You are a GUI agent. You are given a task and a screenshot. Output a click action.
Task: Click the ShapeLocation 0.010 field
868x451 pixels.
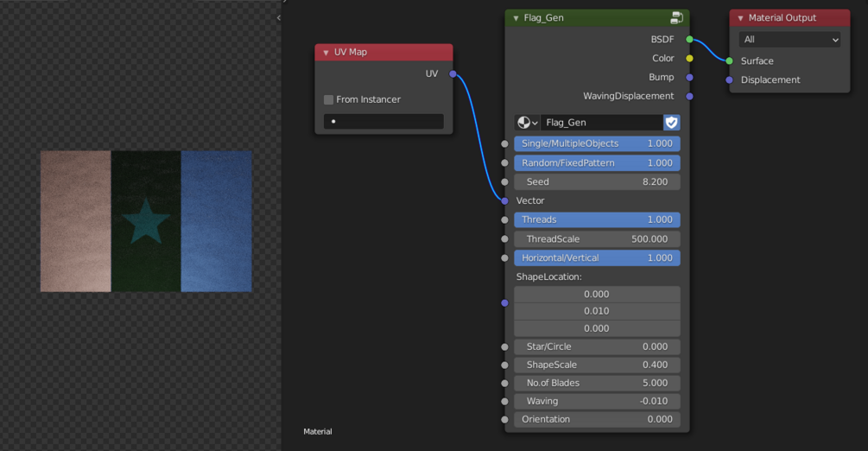pos(597,311)
